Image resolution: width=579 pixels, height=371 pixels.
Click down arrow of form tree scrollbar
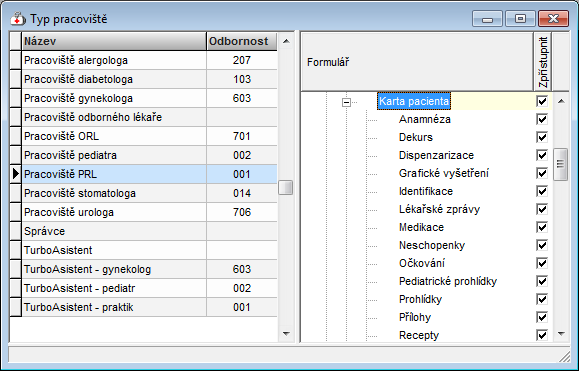point(561,334)
